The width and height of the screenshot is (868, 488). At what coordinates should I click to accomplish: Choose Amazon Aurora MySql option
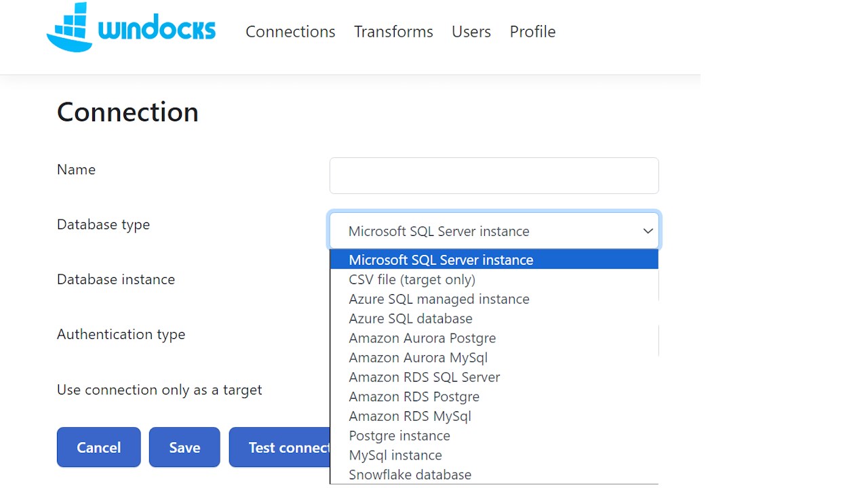point(418,357)
